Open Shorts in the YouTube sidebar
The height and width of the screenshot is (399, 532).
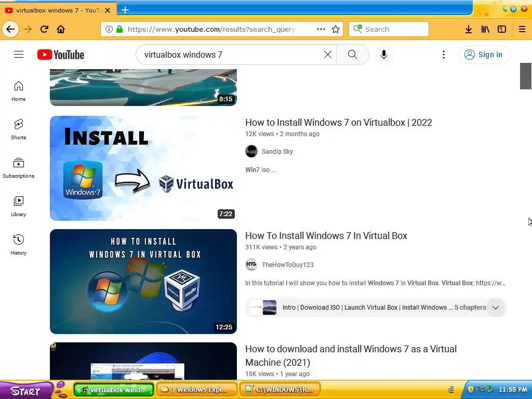[x=18, y=129]
